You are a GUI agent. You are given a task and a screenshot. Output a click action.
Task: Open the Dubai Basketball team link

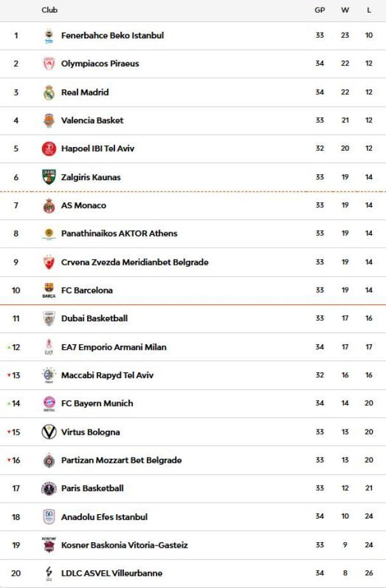pyautogui.click(x=94, y=318)
